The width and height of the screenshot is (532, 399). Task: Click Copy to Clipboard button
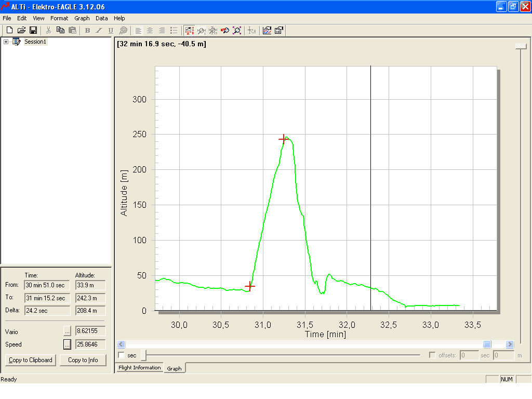point(31,360)
